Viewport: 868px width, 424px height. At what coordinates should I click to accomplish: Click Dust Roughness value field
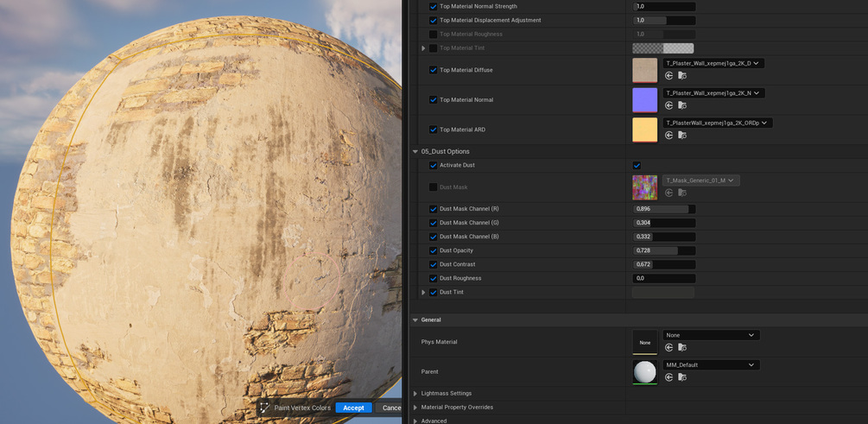tap(664, 278)
